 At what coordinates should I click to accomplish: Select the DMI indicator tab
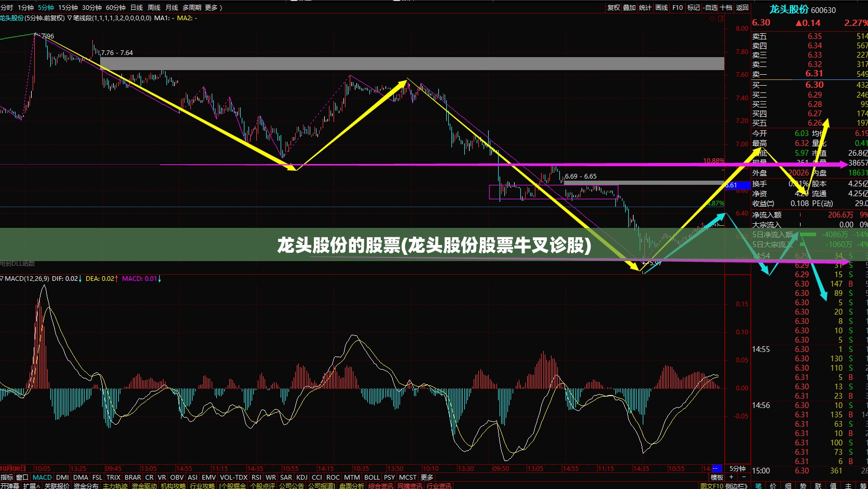pos(62,477)
